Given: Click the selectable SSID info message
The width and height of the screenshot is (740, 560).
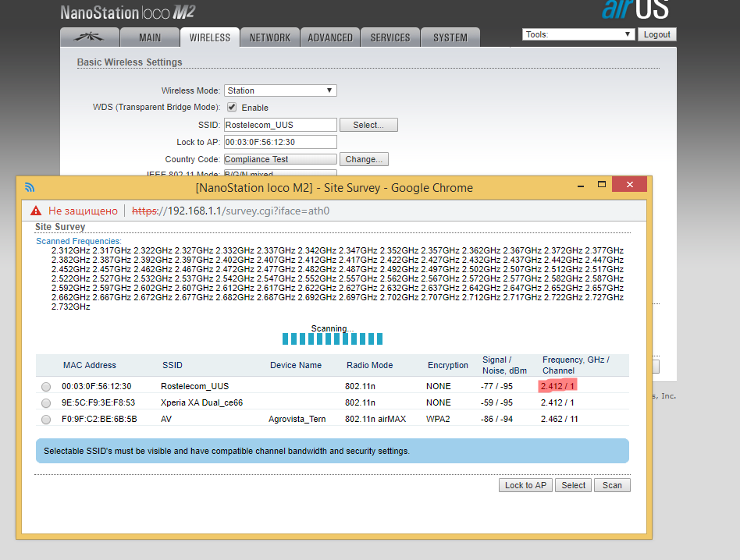Looking at the screenshot, I should (x=333, y=451).
